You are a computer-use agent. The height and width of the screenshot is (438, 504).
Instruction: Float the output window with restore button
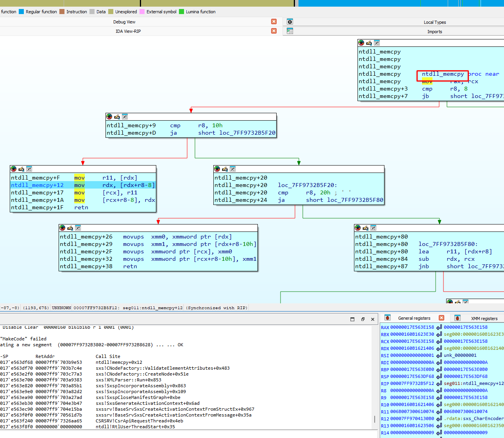363,319
